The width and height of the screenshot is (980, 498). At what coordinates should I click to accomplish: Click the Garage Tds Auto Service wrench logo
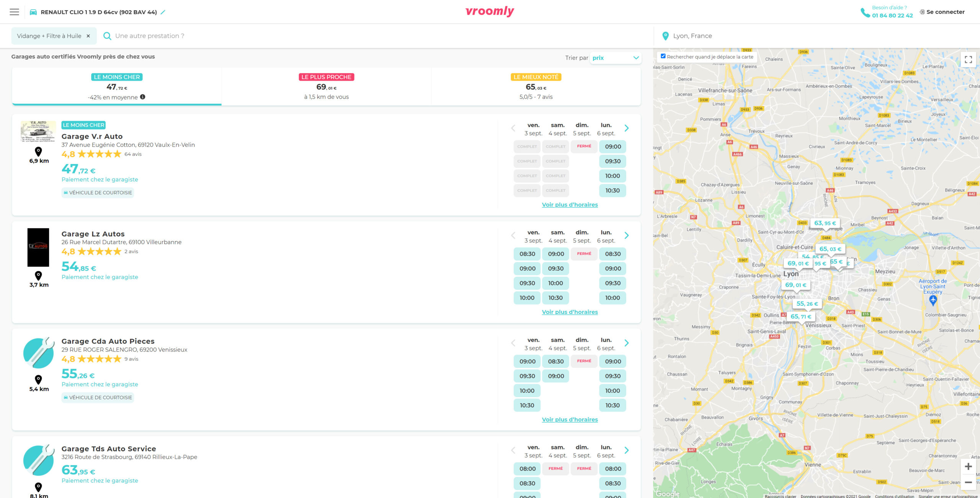click(x=39, y=460)
